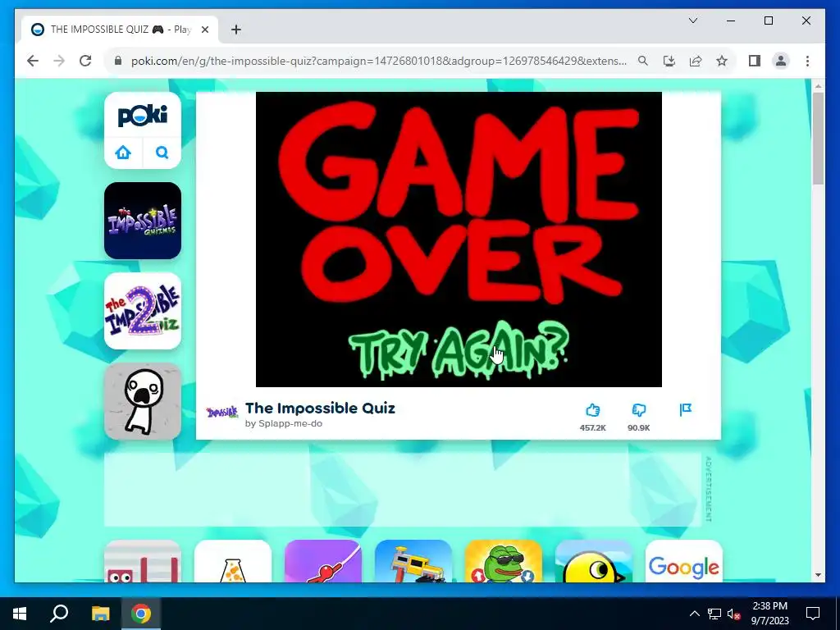This screenshot has height=630, width=840.
Task: Open the clock showing 2:38 PM
Action: (769, 614)
